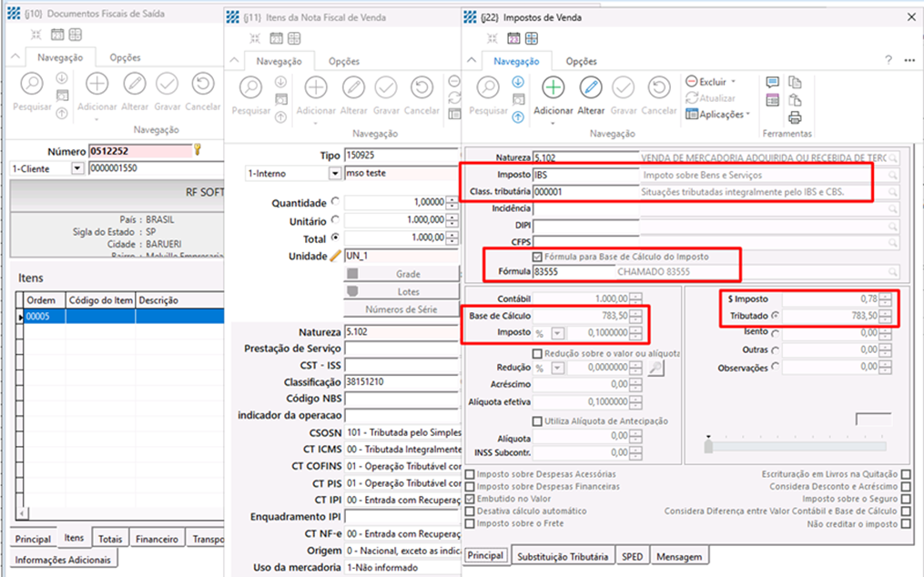
Task: Enable Imposto sobre o Frete checkbox
Action: click(470, 523)
